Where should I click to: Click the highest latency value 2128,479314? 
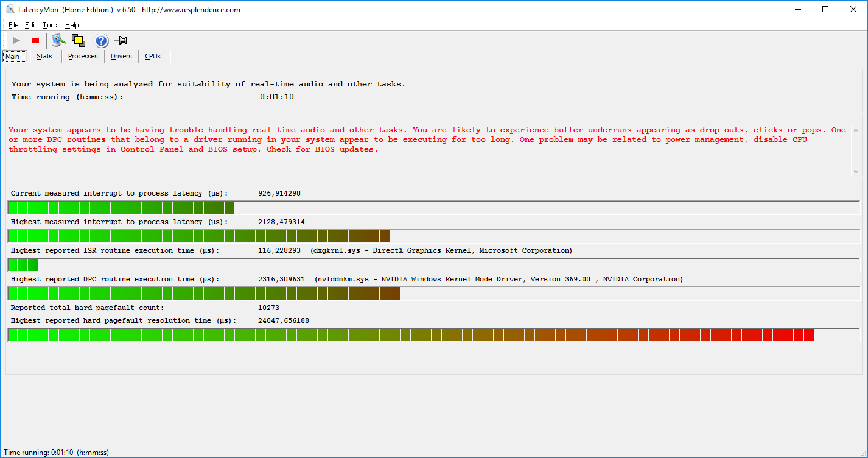pos(281,222)
